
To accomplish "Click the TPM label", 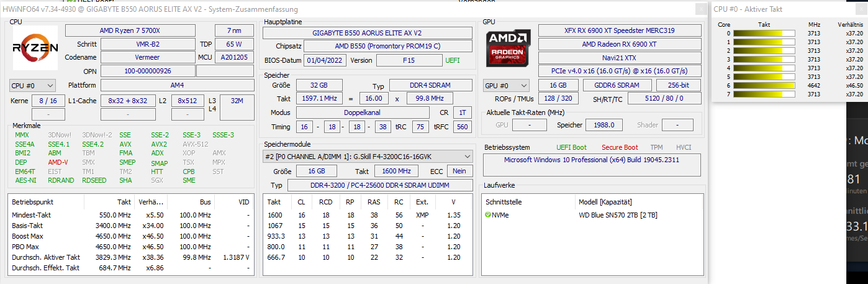I will tap(656, 147).
